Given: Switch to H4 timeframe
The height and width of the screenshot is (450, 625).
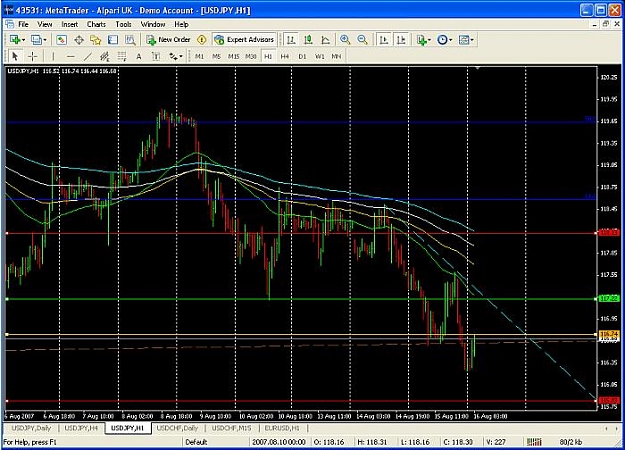Looking at the screenshot, I should click(x=285, y=57).
